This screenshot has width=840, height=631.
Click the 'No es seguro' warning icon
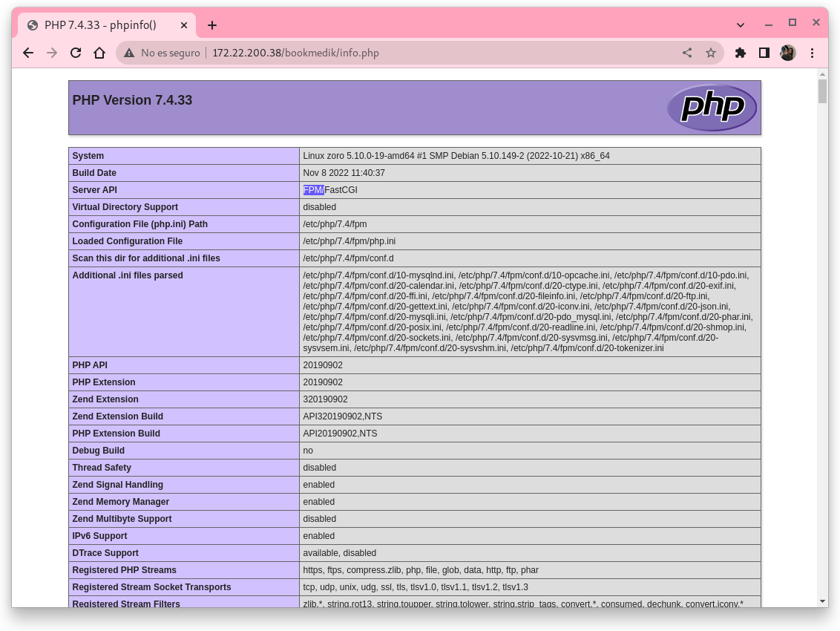click(129, 53)
